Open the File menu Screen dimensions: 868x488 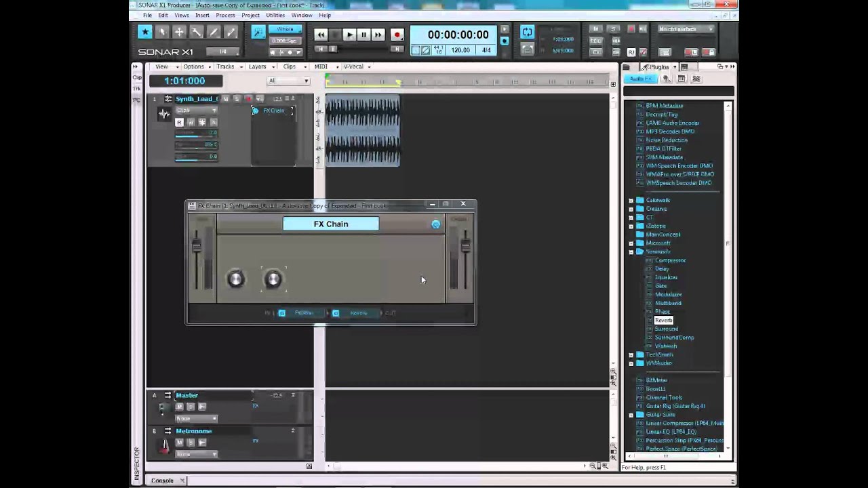pos(147,15)
